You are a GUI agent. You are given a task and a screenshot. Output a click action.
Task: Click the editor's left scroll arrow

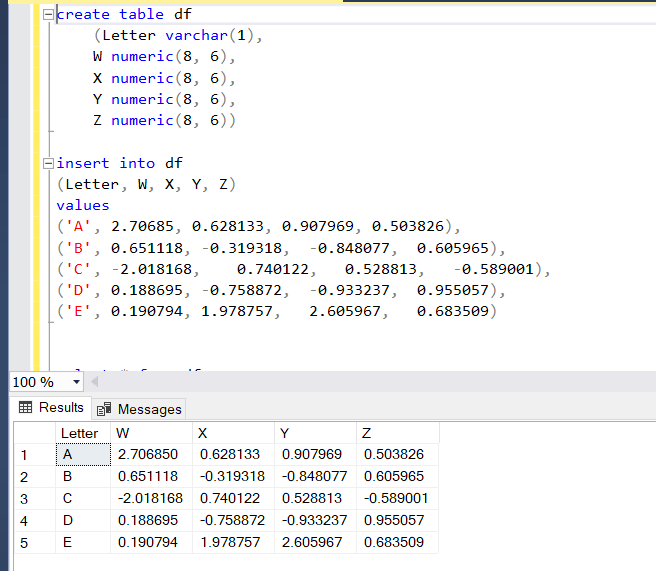pos(96,382)
